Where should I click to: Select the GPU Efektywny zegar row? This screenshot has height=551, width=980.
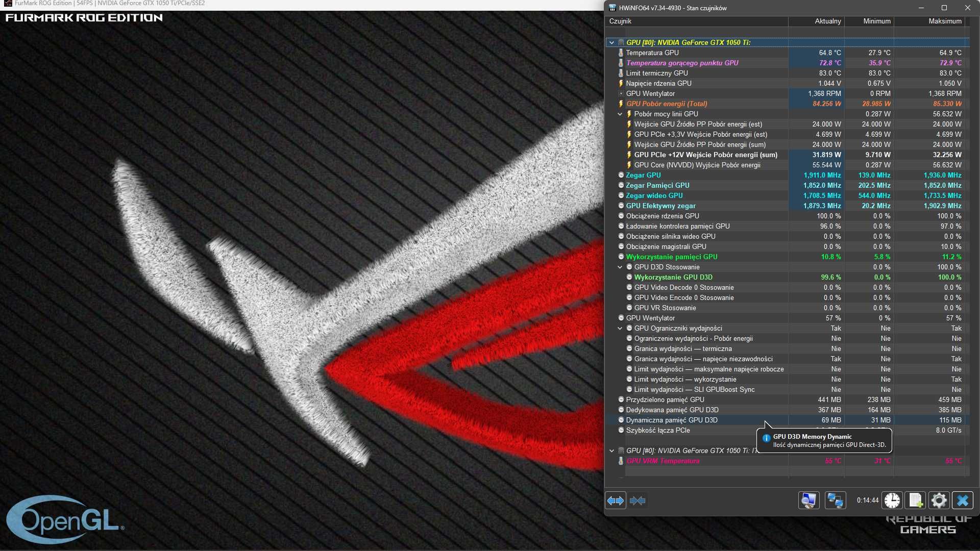tap(787, 206)
